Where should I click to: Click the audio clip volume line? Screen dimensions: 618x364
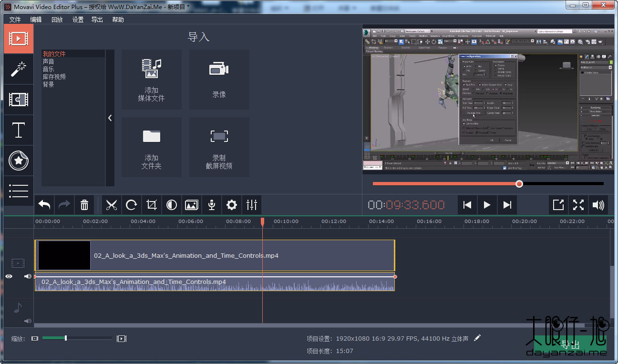pos(215,276)
